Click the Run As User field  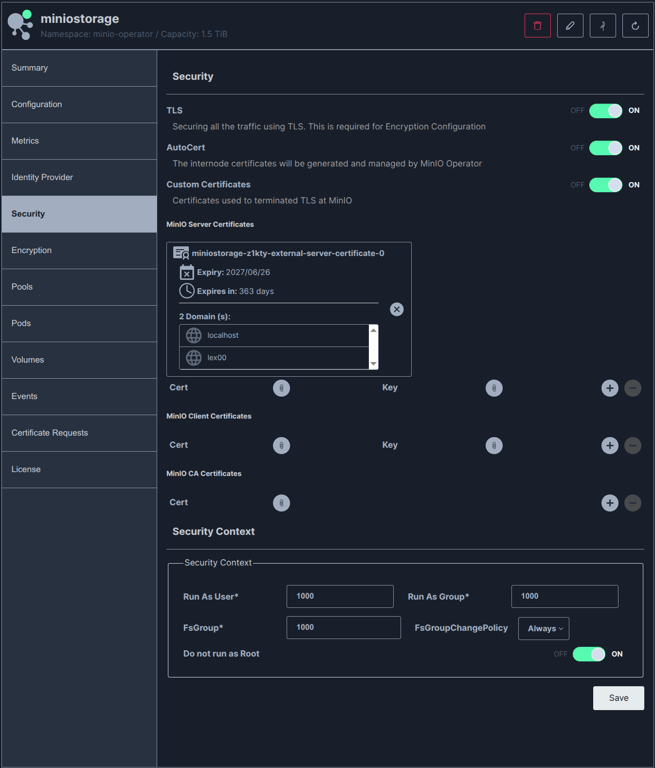coord(340,597)
